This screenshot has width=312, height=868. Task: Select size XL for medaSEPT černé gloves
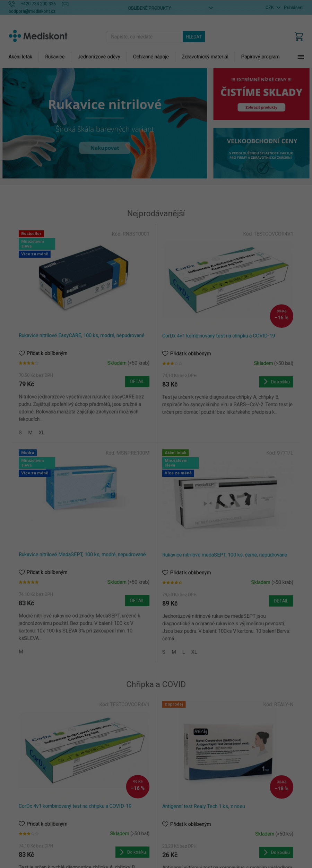tap(194, 652)
